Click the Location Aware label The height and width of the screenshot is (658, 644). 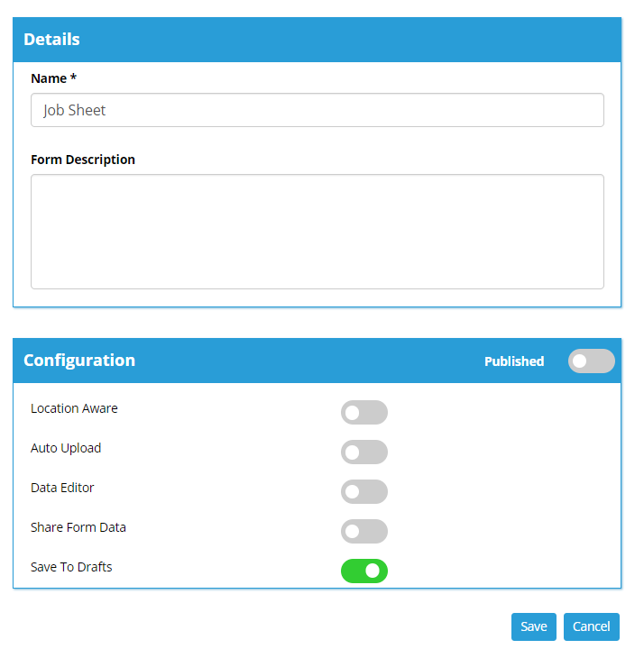(x=74, y=408)
